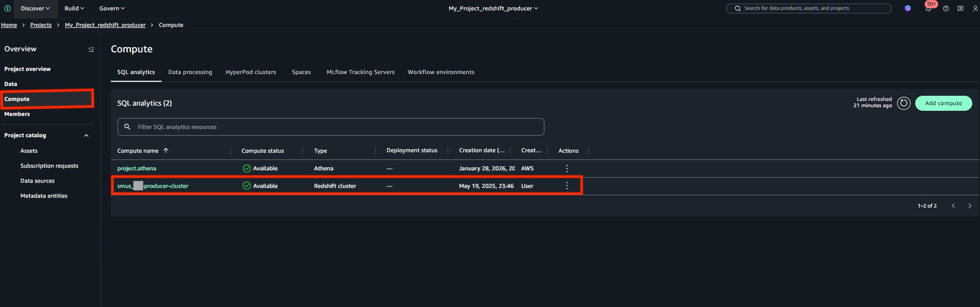The height and width of the screenshot is (307, 980).
Task: Click Available status icon for Redshift cluster row
Action: [x=247, y=186]
